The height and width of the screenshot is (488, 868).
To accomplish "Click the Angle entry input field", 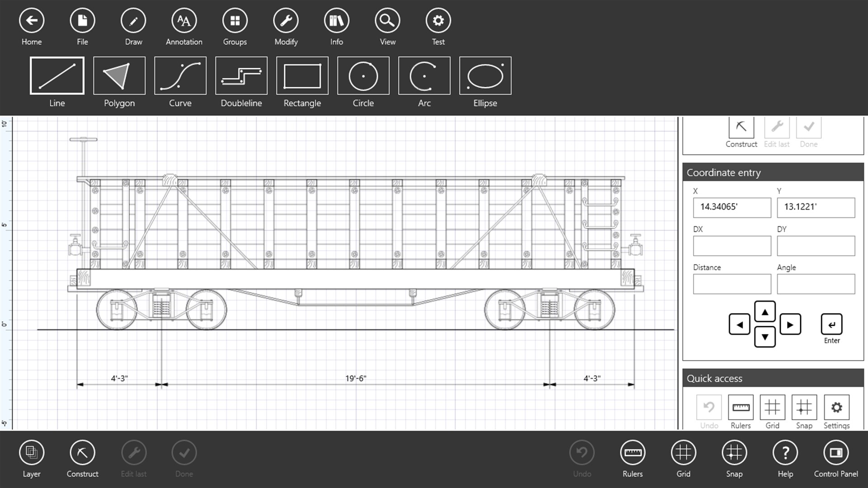I will point(816,284).
